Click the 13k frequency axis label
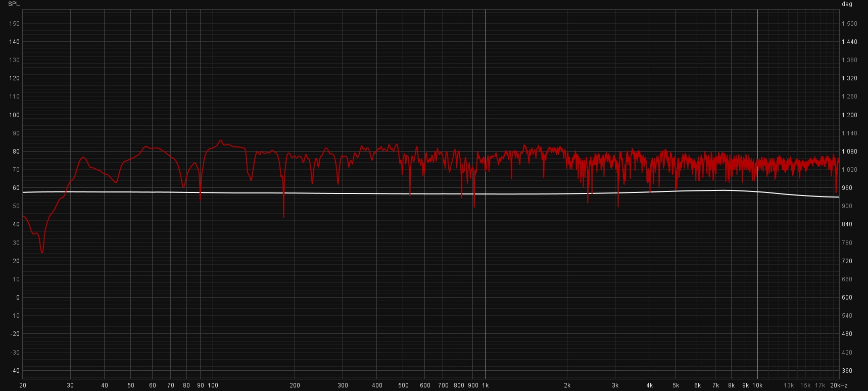The width and height of the screenshot is (868, 391). (789, 385)
